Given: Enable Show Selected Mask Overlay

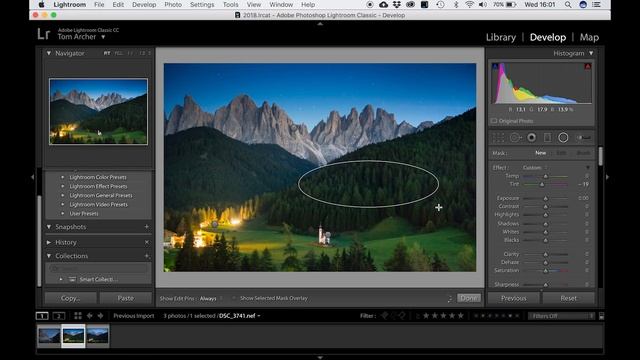Looking at the screenshot, I should 234,298.
